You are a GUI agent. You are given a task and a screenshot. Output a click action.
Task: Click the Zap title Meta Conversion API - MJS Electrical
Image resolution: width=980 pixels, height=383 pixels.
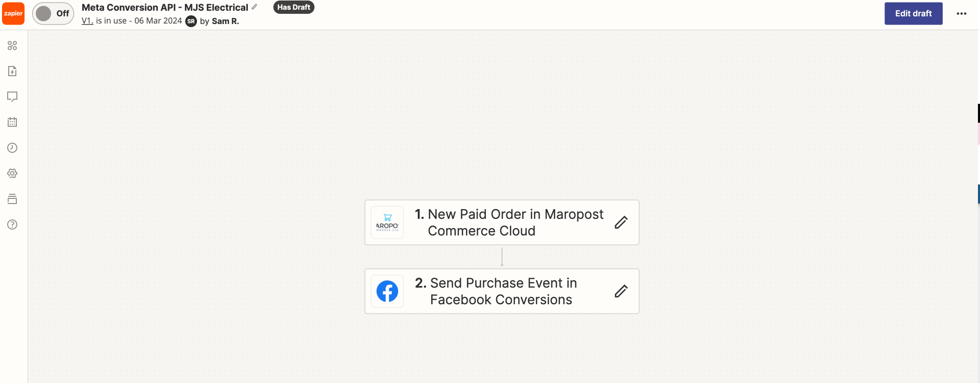[x=165, y=7]
